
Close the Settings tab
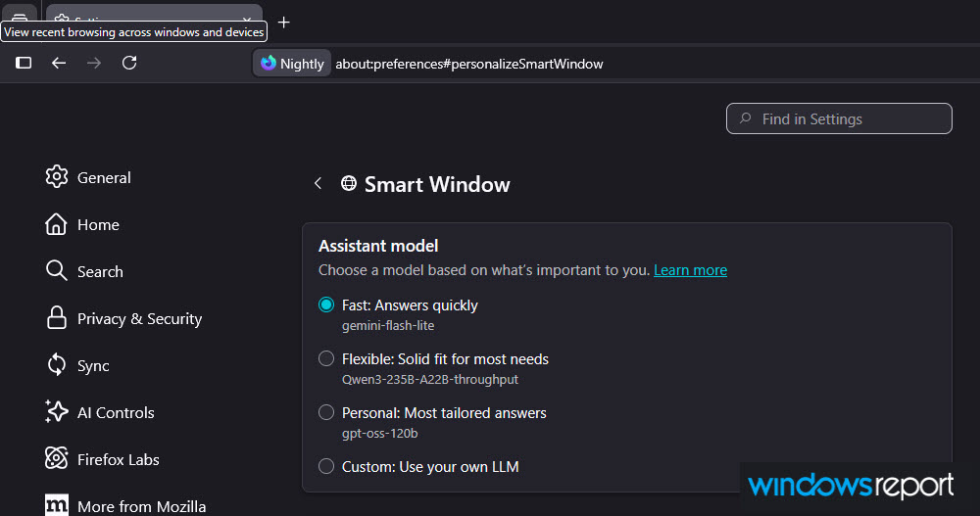[x=247, y=19]
